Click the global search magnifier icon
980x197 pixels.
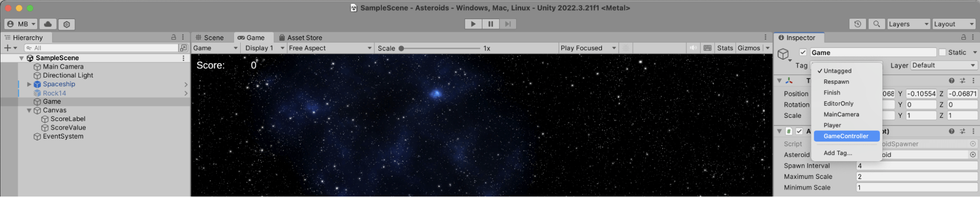[x=876, y=24]
